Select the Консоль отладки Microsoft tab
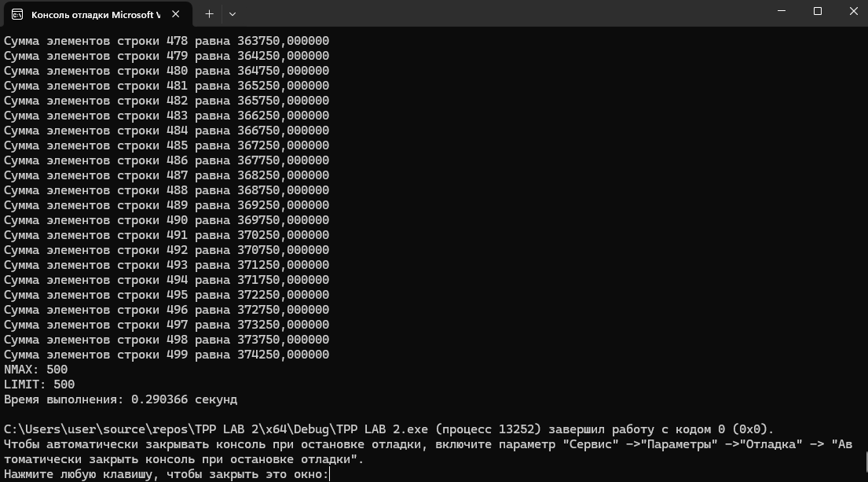Image resolution: width=868 pixels, height=482 pixels. (x=98, y=14)
